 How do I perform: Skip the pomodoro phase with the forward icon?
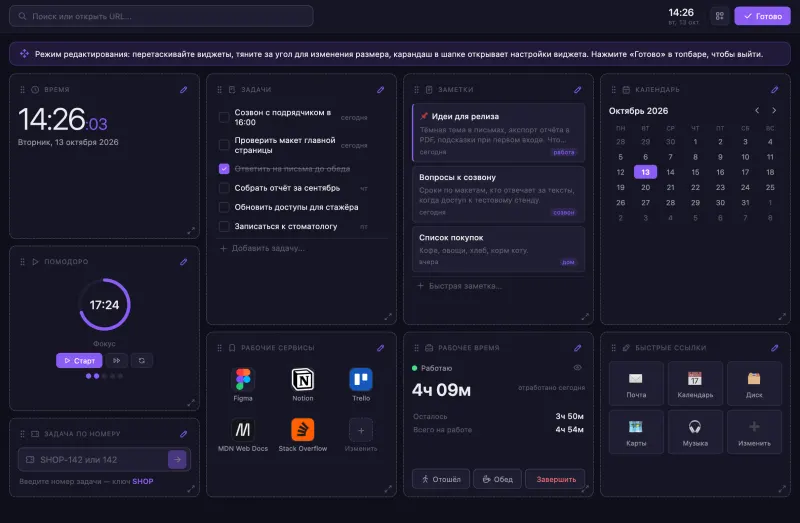click(x=116, y=361)
